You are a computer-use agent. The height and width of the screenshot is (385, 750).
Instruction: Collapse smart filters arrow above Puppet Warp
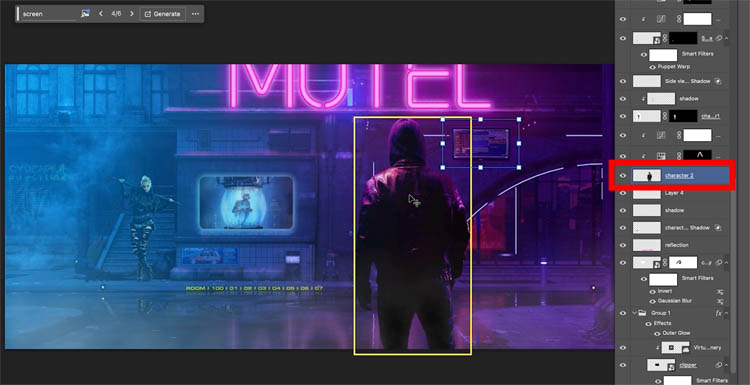(726, 38)
